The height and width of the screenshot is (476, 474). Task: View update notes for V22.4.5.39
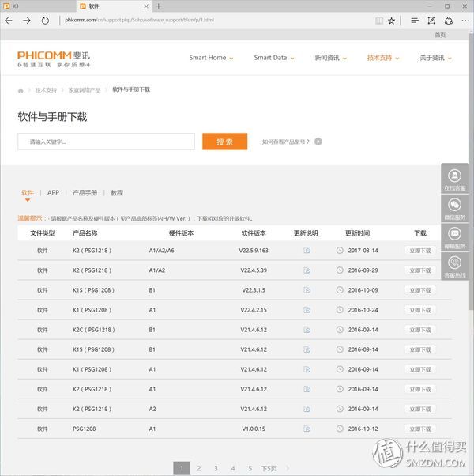[307, 270]
